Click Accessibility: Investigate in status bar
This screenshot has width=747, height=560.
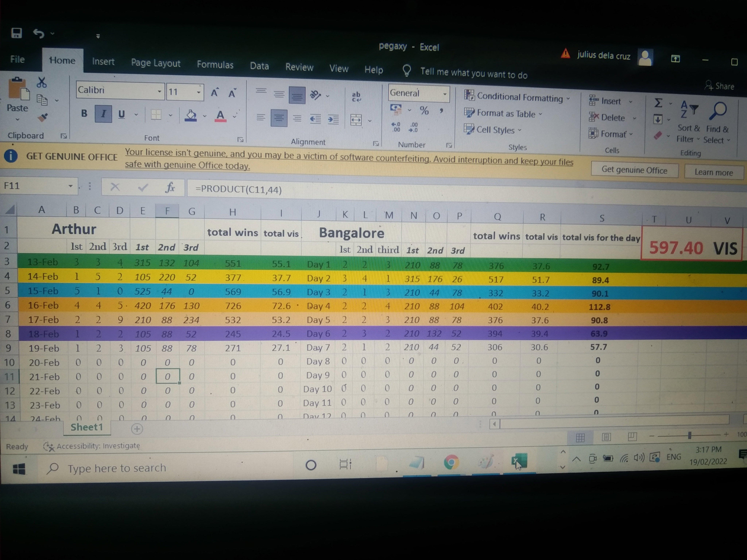pyautogui.click(x=92, y=446)
